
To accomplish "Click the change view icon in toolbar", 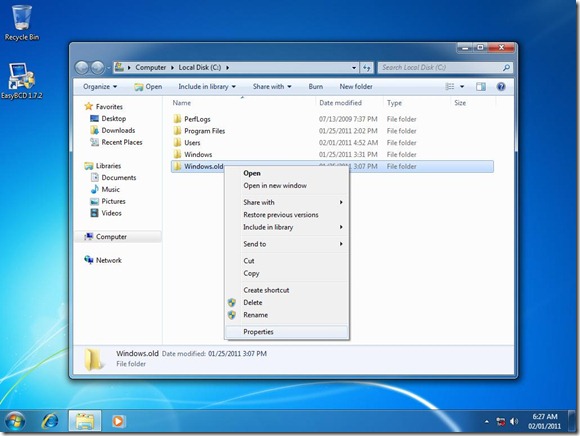I will tap(450, 87).
